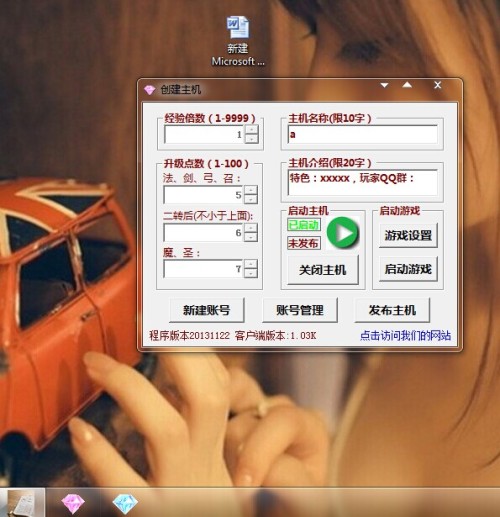The image size is (500, 517).
Task: Open the blue diamond icon in taskbar
Action: click(x=125, y=503)
